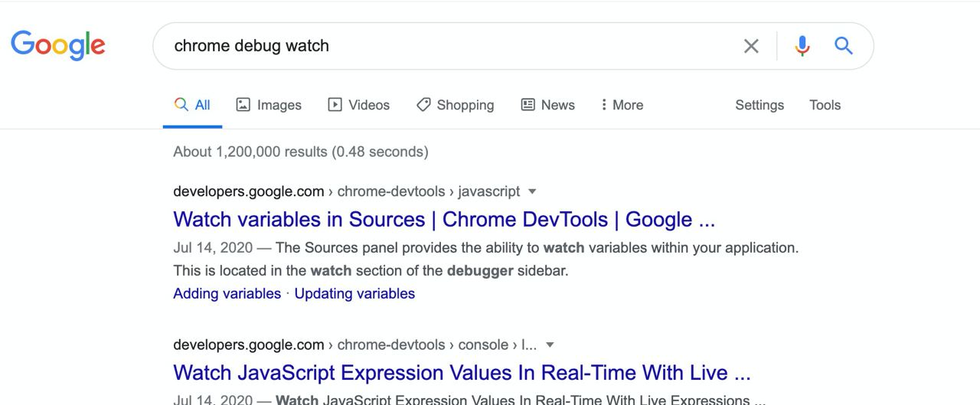Open the Tools menu
Image resolution: width=980 pixels, height=405 pixels.
click(x=825, y=105)
